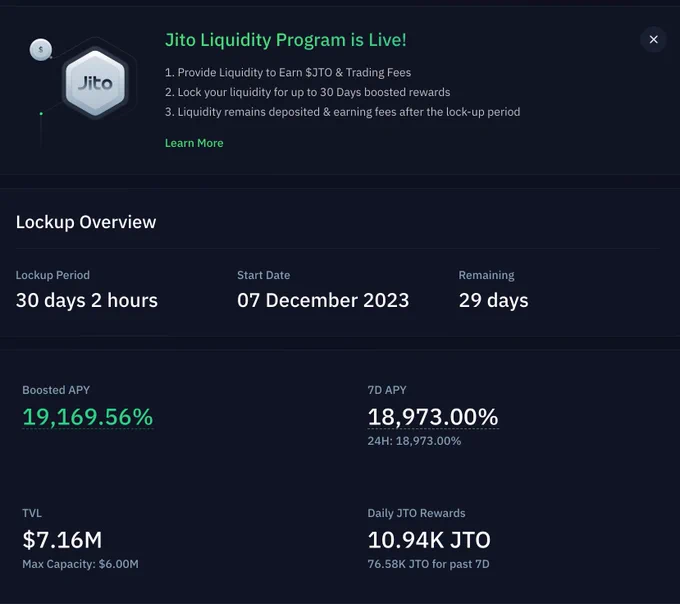Click the small dollar coin icon
Viewport: 680px width, 604px height.
coord(41,49)
